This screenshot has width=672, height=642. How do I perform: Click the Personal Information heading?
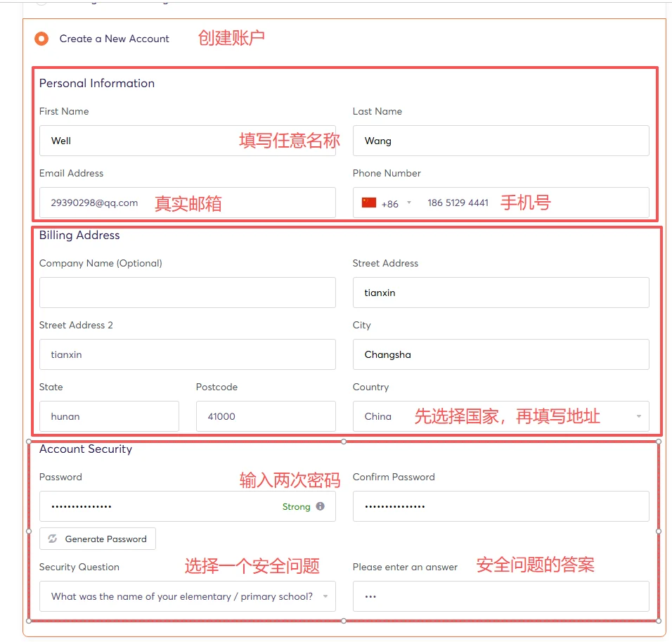pos(97,83)
